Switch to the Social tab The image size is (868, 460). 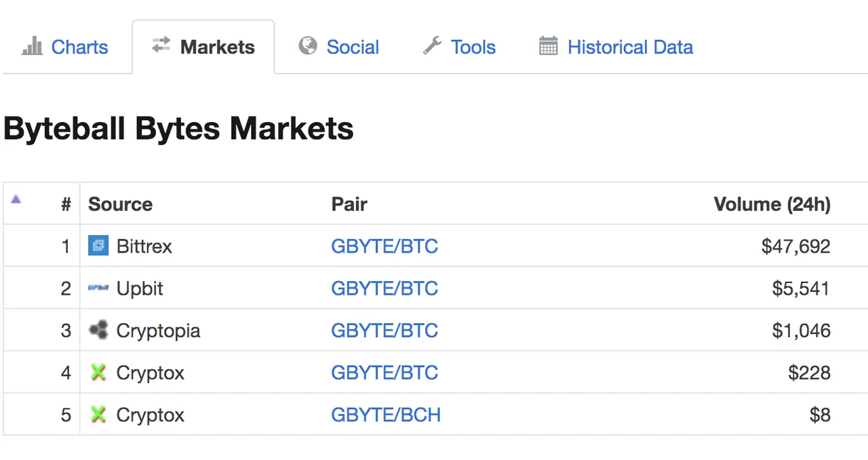point(339,47)
